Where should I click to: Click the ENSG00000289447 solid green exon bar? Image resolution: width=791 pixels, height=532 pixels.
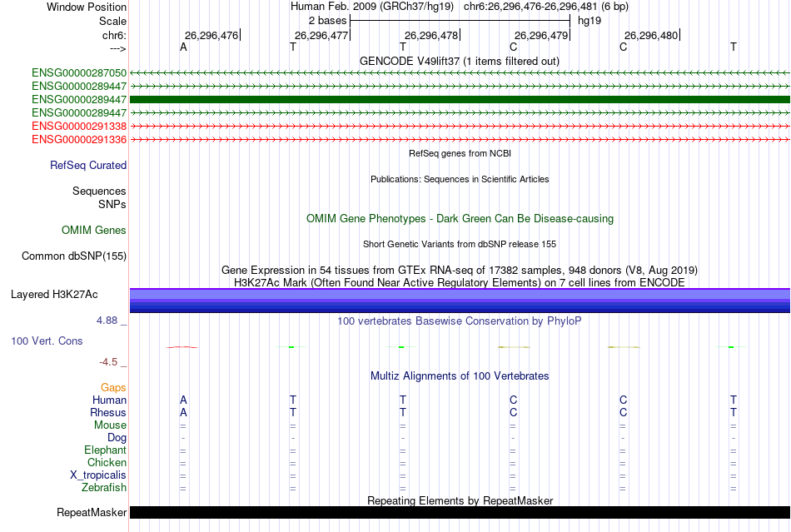pos(460,99)
